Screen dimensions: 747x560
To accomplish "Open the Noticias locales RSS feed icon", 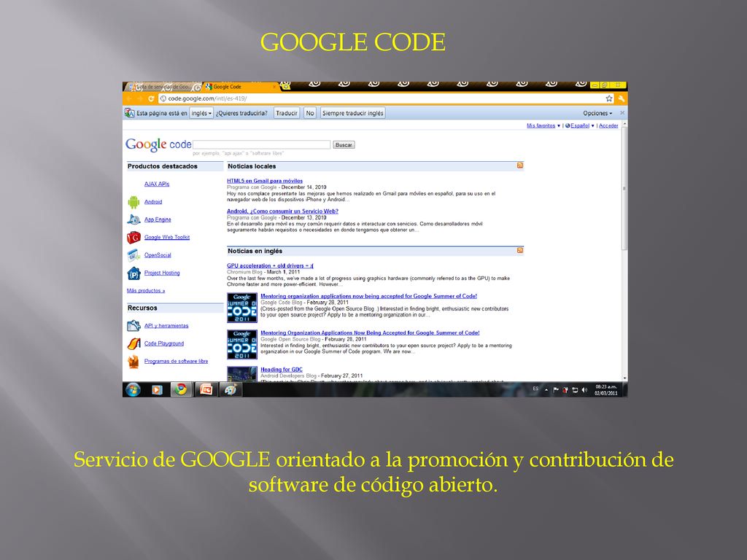I will pyautogui.click(x=519, y=166).
